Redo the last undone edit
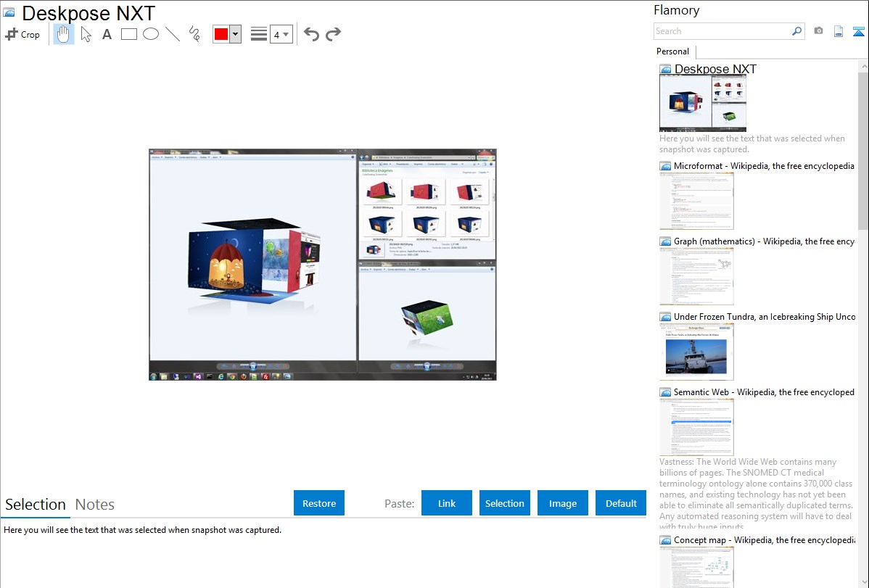This screenshot has height=588, width=869. pos(333,34)
